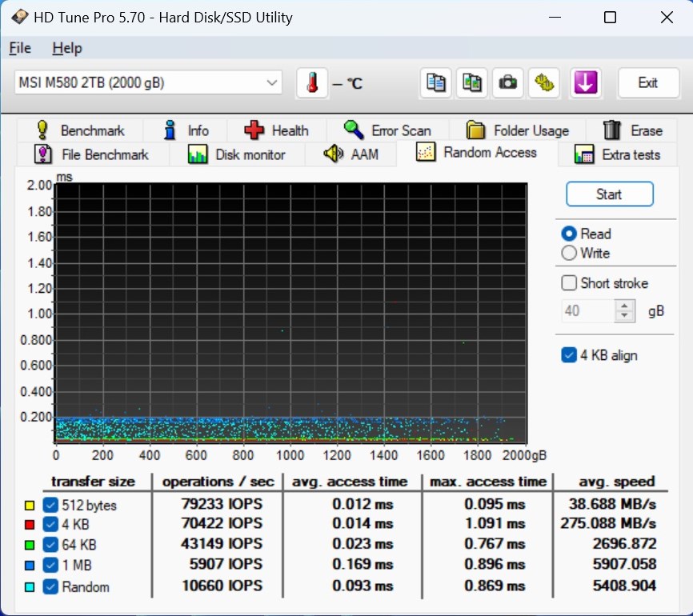Click the cyan Random color swatch

pos(30,587)
